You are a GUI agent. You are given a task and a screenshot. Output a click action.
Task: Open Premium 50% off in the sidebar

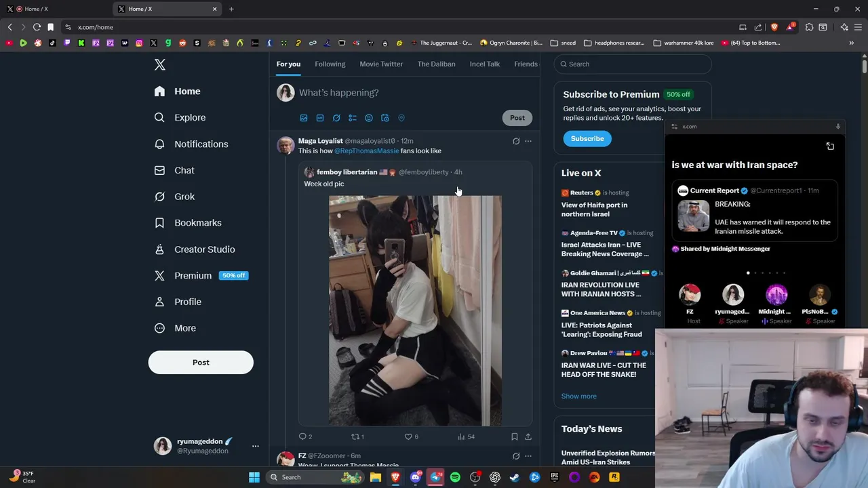pyautogui.click(x=201, y=276)
